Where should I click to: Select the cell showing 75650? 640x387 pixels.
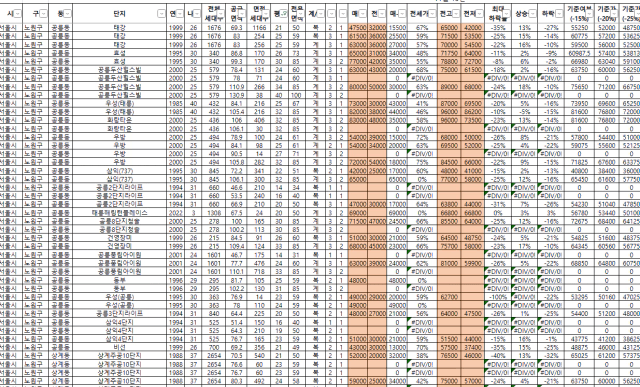click(579, 87)
